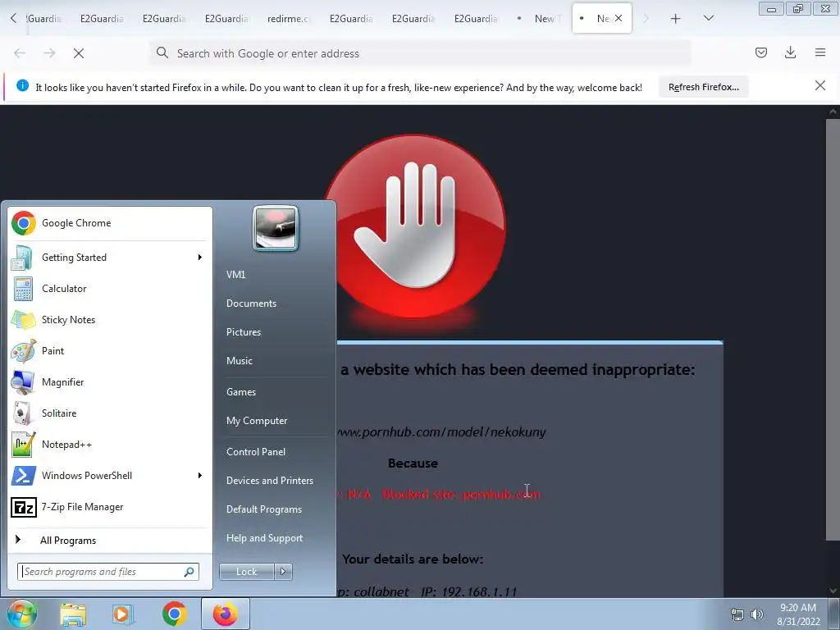The image size is (840, 630).
Task: Open Music from the Start menu
Action: (239, 361)
